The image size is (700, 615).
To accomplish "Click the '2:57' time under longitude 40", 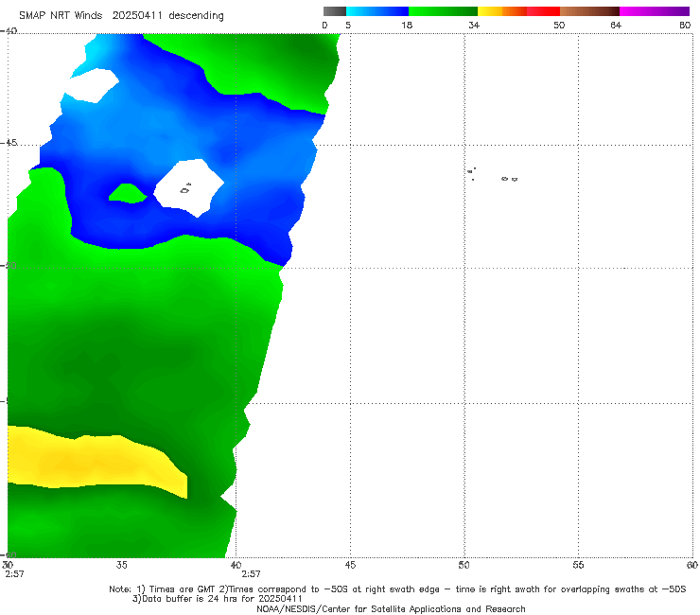I will tap(251, 574).
